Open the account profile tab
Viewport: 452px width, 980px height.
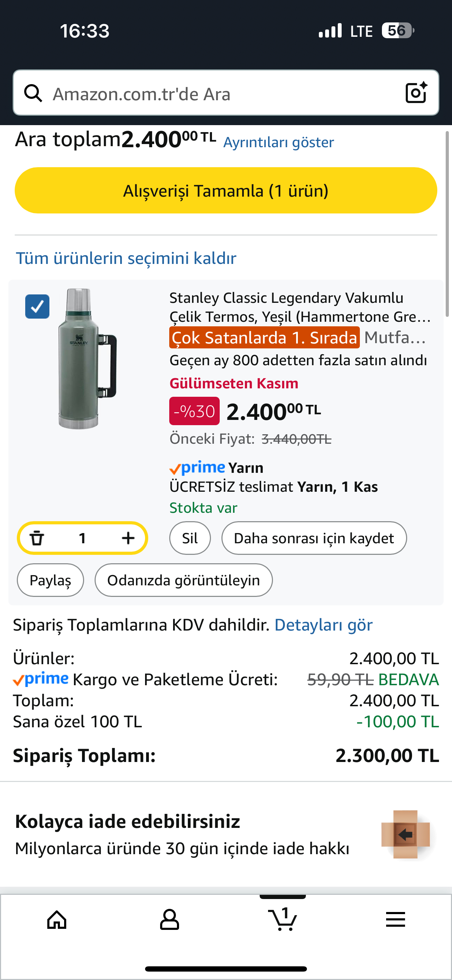pyautogui.click(x=169, y=920)
